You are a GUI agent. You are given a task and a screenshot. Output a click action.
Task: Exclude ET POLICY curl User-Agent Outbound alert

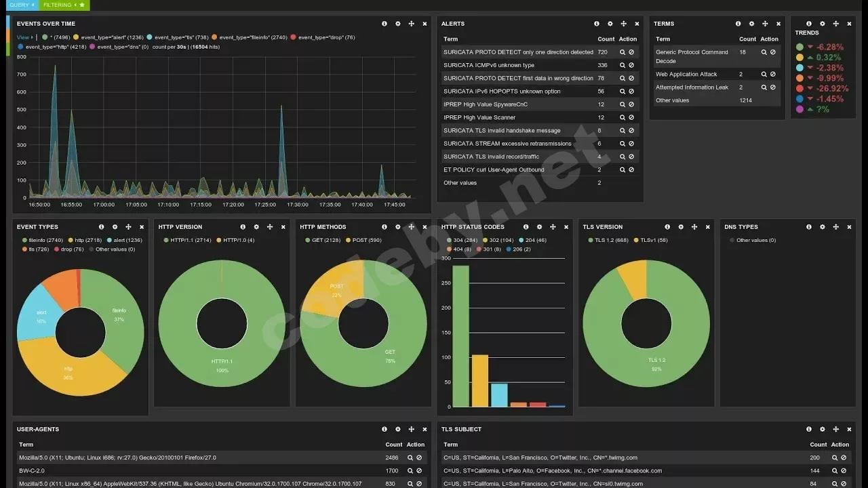tap(631, 170)
